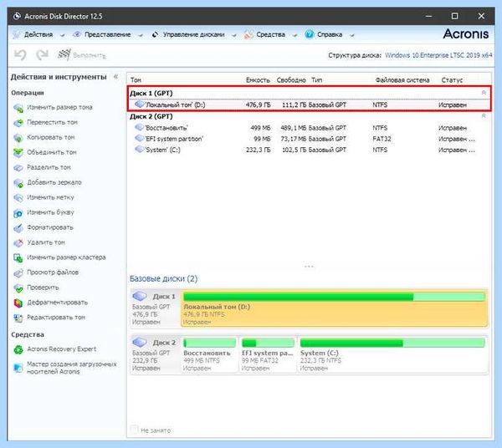Screen dimensions: 502x448
Task: Select the Изменить размер тома operation icon
Action: (18, 108)
